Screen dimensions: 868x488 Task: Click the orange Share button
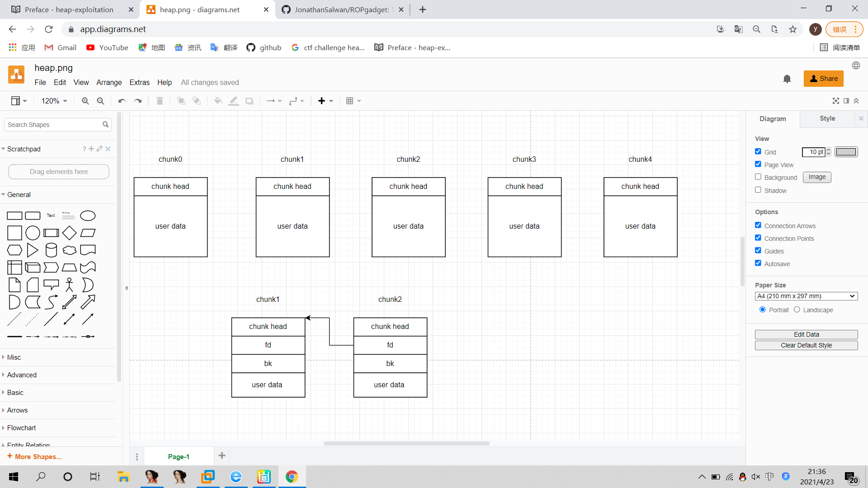823,78
